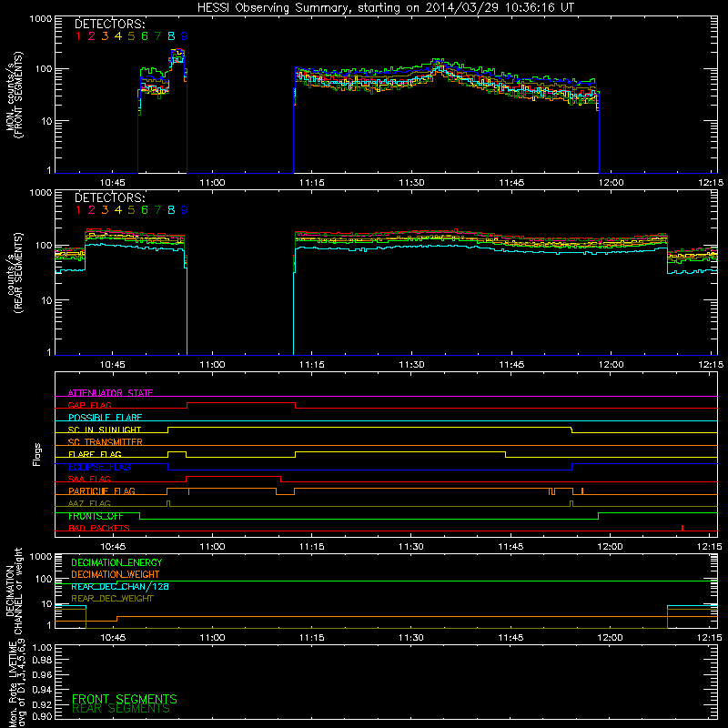The height and width of the screenshot is (728, 728).
Task: Click the 11:45 tick label under the front segments plot
Action: 511,183
